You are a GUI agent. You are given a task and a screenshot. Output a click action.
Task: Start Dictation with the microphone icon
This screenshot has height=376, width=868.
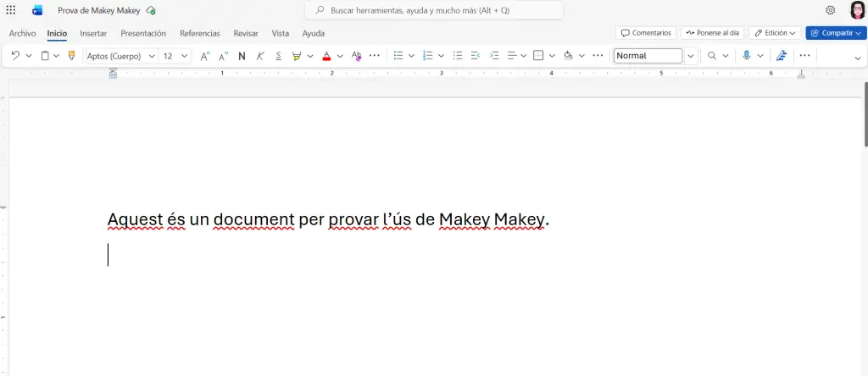(x=746, y=56)
